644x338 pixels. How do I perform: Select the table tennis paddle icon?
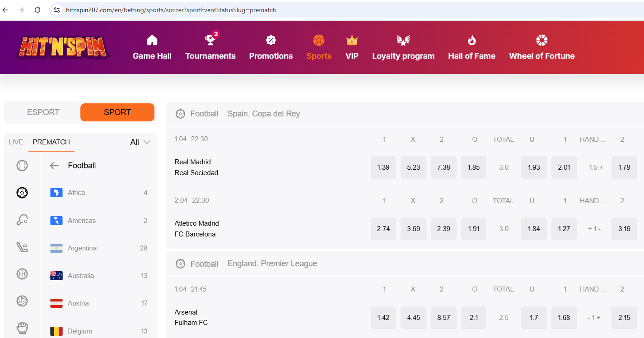pos(22,220)
